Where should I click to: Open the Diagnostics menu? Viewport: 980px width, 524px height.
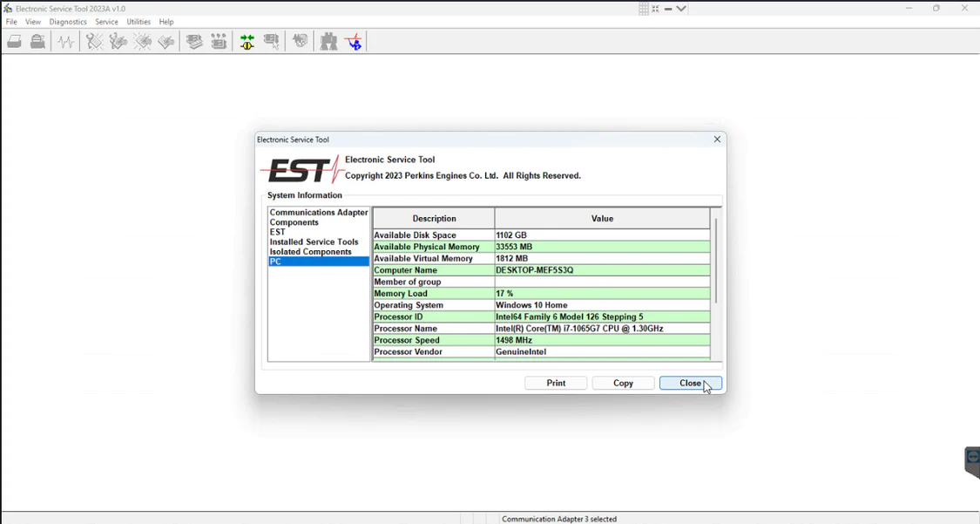click(68, 22)
